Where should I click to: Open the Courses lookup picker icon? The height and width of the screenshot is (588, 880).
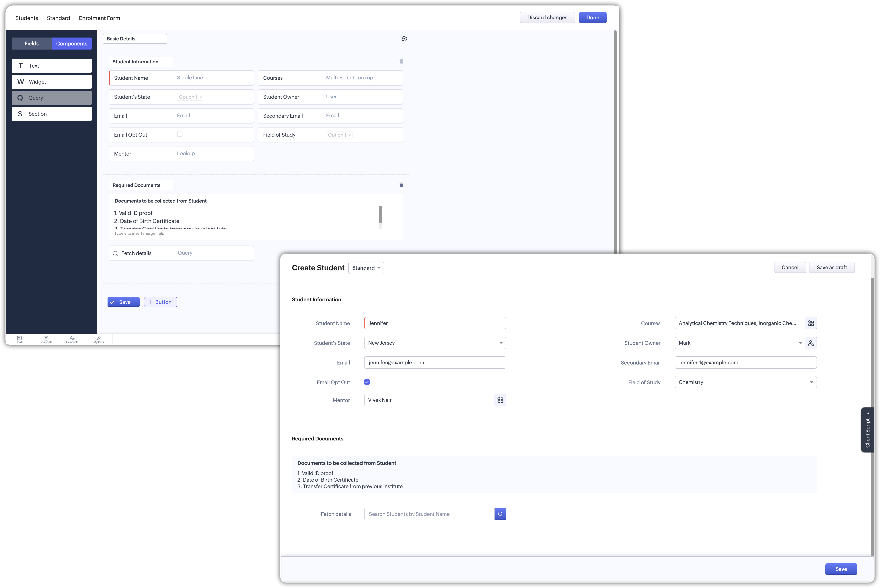pos(811,323)
